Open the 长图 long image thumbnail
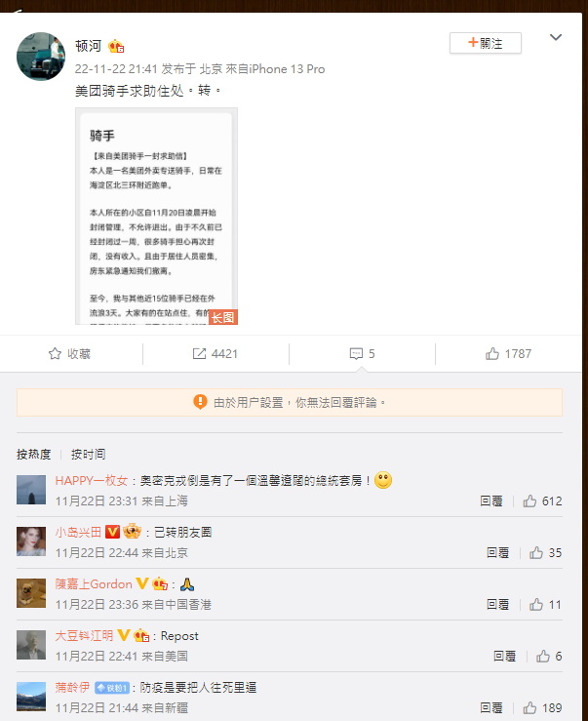This screenshot has height=721, width=588. (x=156, y=217)
